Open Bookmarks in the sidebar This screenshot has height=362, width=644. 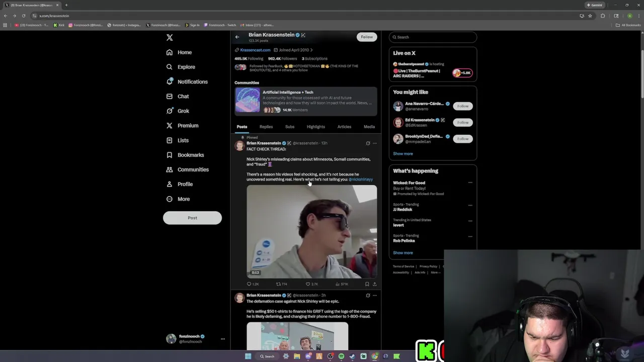tap(185, 155)
